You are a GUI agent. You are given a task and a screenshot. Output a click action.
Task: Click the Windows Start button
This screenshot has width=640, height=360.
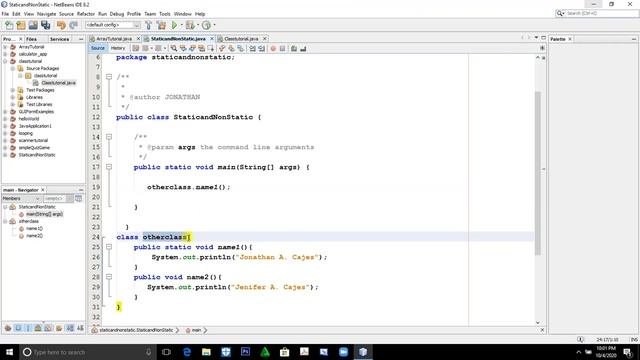pos(9,352)
